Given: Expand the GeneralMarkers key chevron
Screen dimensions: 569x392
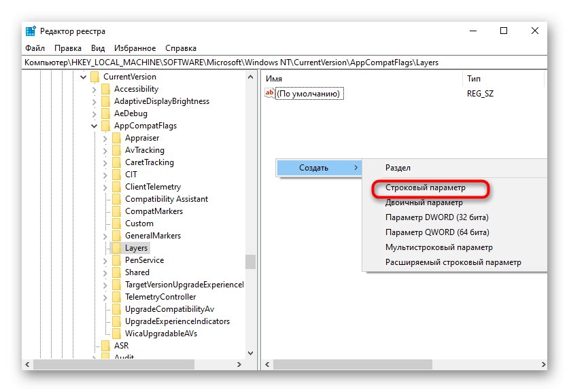Looking at the screenshot, I should (x=105, y=236).
